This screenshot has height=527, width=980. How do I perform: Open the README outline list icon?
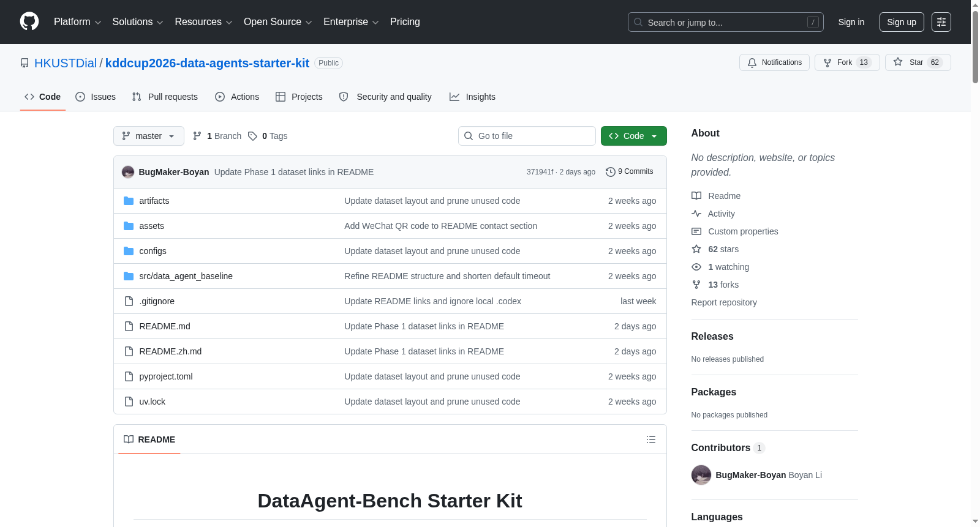tap(651, 439)
